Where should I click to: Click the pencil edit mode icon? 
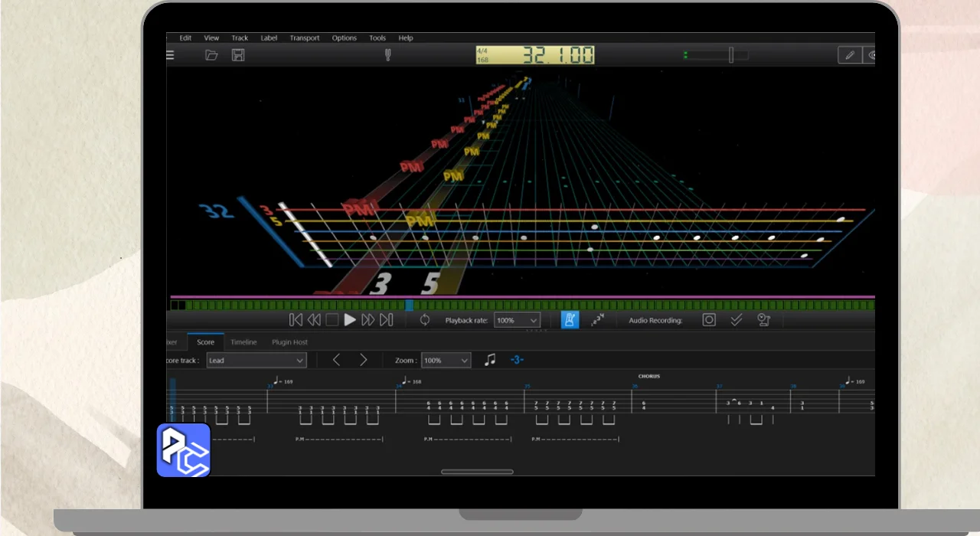coord(849,55)
